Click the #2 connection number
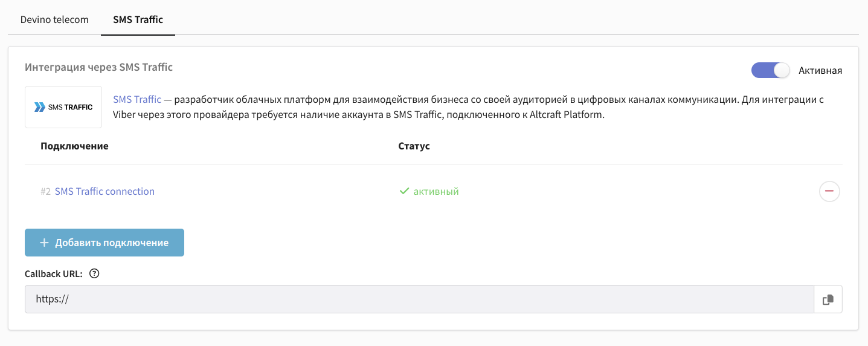868x346 pixels. 45,191
